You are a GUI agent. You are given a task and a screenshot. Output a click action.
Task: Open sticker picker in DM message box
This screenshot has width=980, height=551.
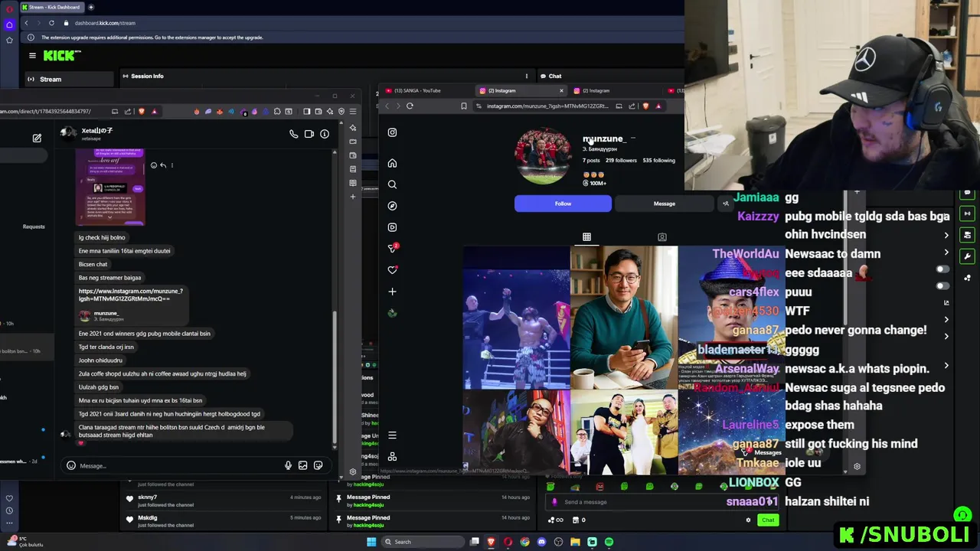pyautogui.click(x=318, y=465)
